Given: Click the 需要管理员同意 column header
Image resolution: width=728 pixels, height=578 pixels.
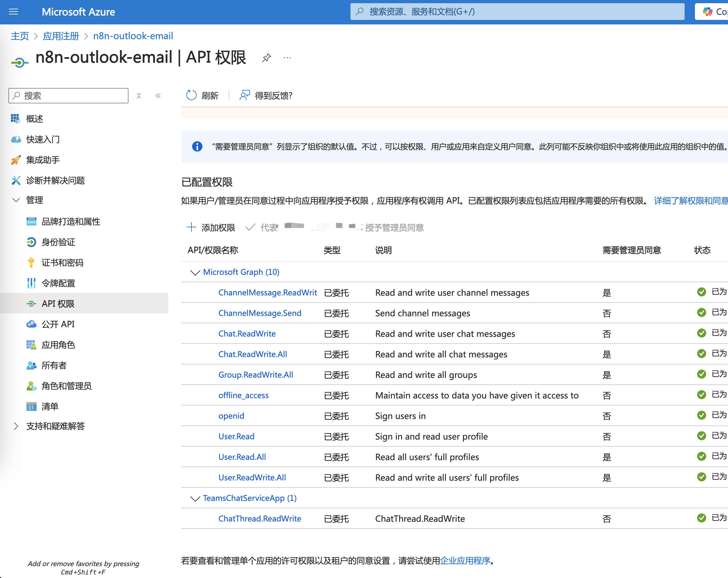Looking at the screenshot, I should (x=632, y=250).
